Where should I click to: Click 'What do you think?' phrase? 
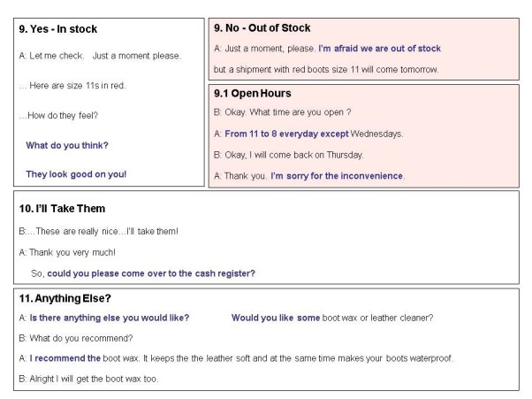pyautogui.click(x=67, y=145)
